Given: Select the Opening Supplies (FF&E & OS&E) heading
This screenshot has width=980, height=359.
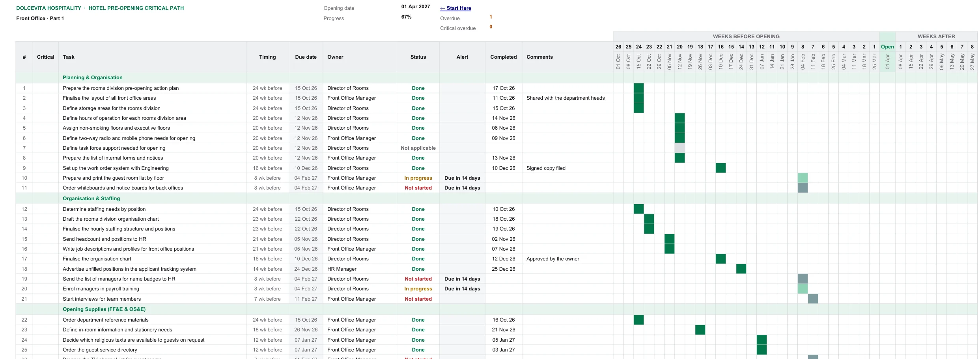Looking at the screenshot, I should (x=104, y=309).
